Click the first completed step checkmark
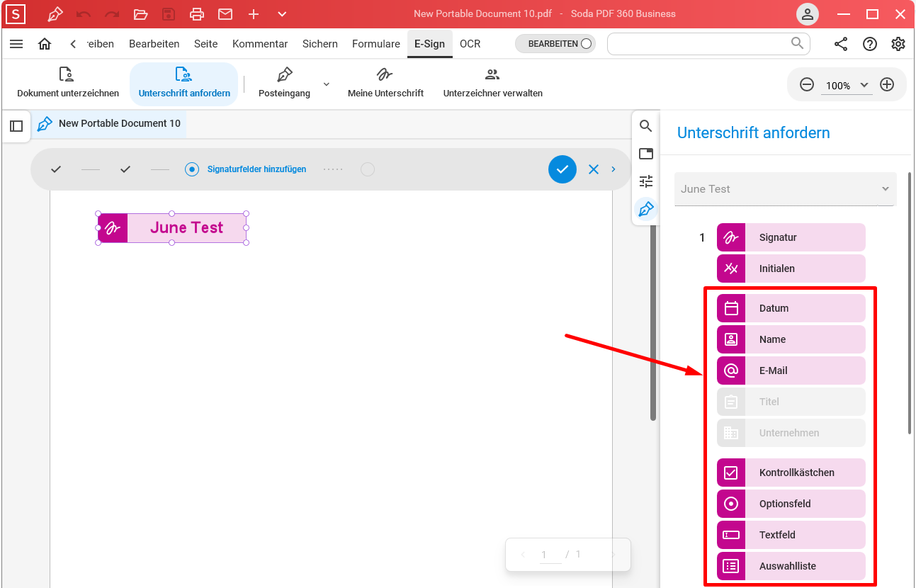 pyautogui.click(x=56, y=169)
